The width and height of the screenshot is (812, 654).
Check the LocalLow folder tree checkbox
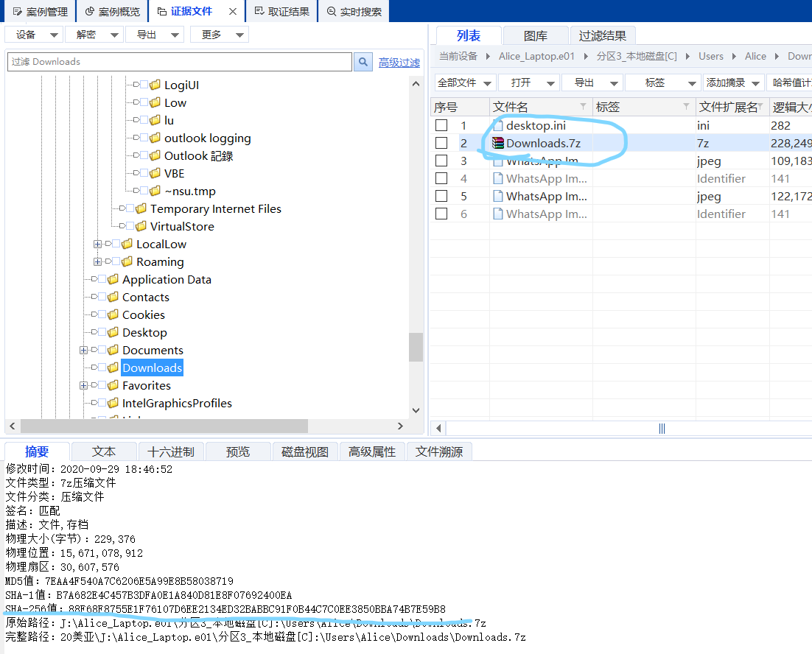click(x=116, y=244)
